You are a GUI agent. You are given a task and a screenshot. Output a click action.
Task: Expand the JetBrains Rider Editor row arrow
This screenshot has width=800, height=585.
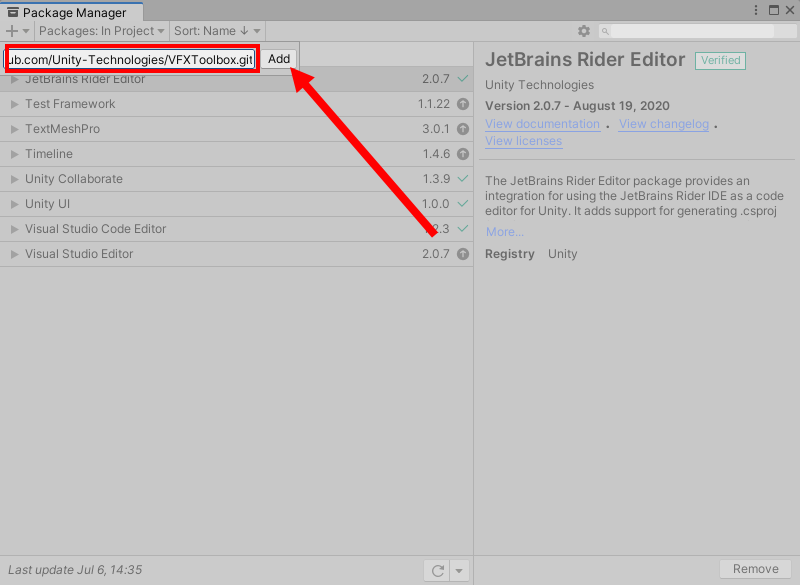(14, 79)
